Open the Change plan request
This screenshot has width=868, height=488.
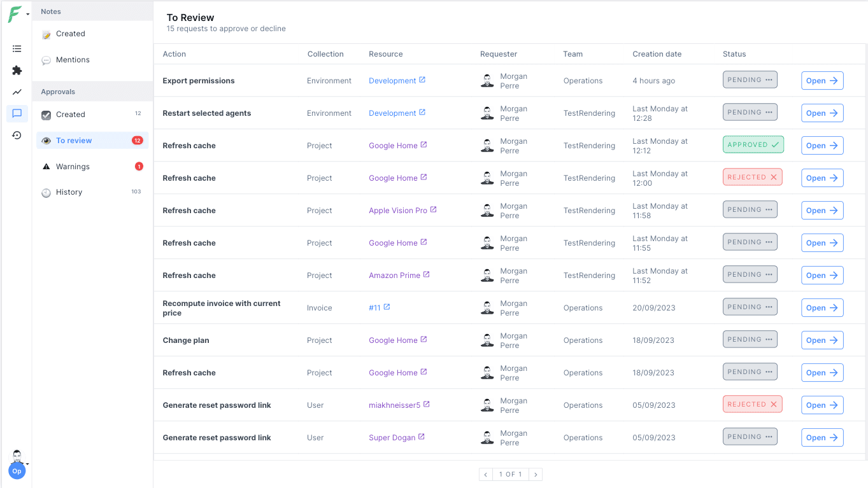pyautogui.click(x=822, y=340)
